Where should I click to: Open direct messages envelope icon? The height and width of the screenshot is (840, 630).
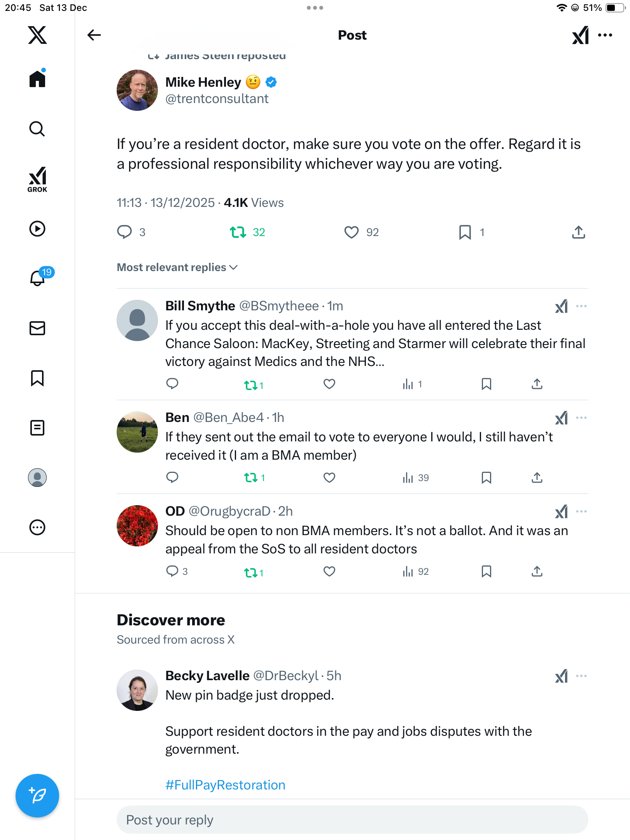[x=37, y=328]
